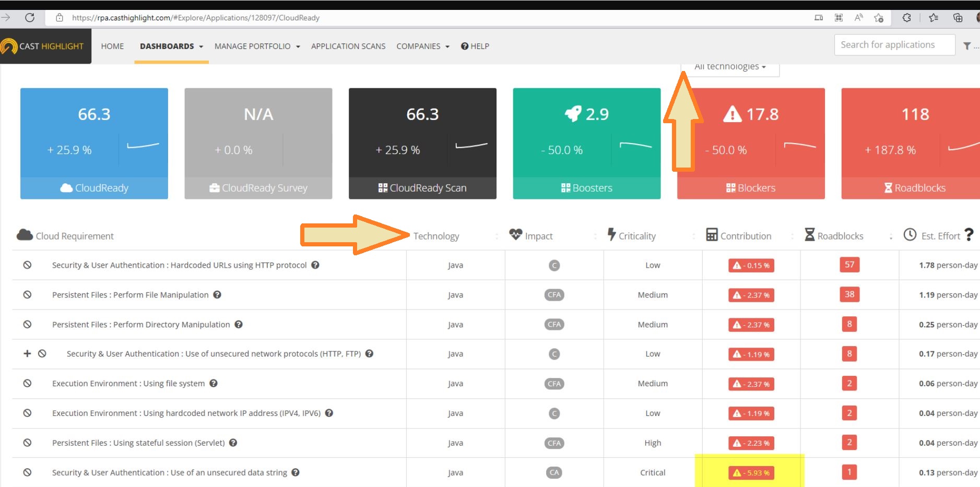This screenshot has width=980, height=487.
Task: Click the 57 roadblocks badge
Action: tap(849, 265)
